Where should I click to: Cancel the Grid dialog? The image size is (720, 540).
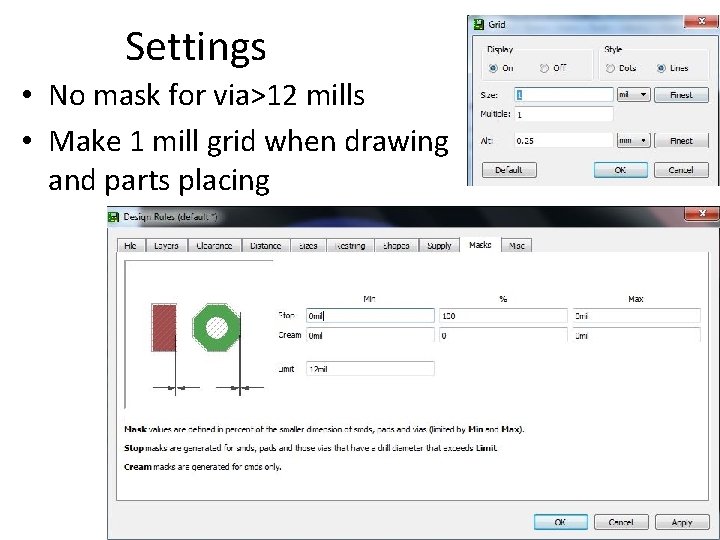tap(681, 170)
